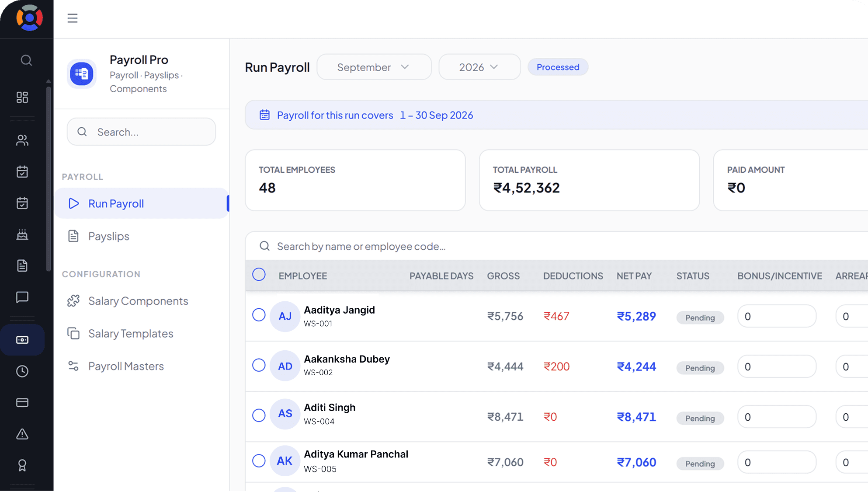
Task: Click the AS avatar for Aditi Singh
Action: (x=285, y=414)
